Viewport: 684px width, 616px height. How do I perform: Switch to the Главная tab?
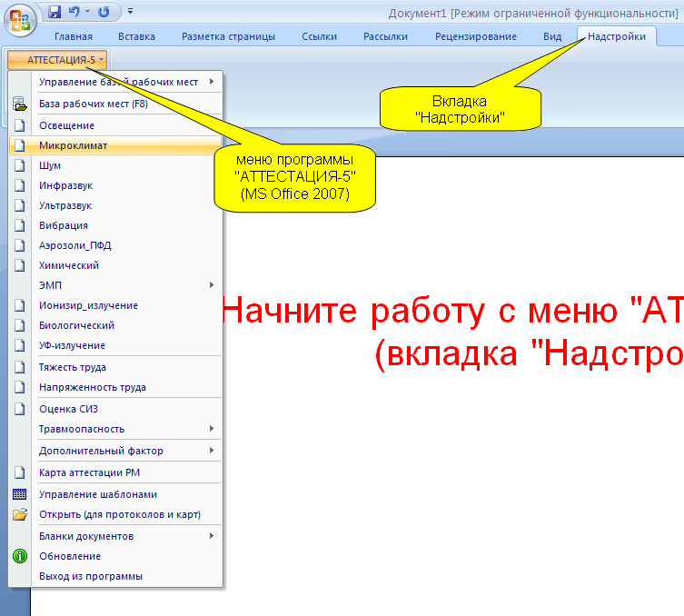74,36
